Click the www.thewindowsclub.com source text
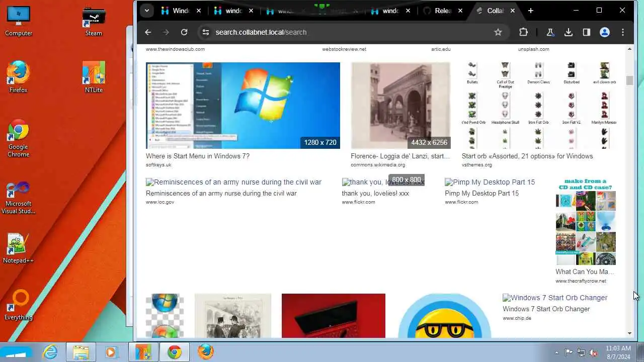644x362 pixels. tap(175, 49)
